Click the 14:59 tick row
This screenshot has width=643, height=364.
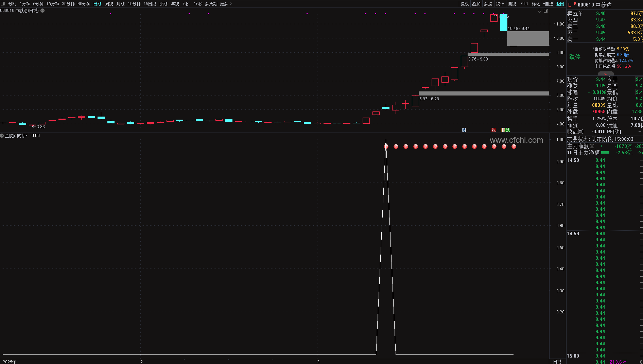(x=605, y=233)
